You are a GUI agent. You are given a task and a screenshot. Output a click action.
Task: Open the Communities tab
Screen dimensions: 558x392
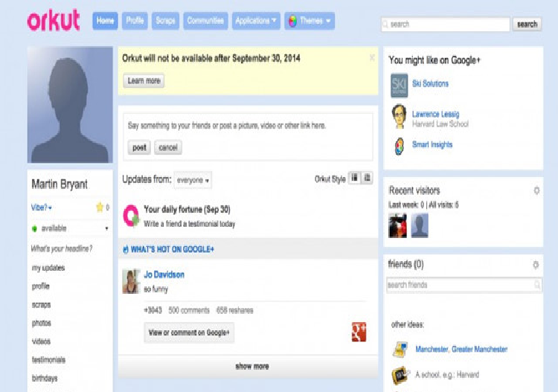pyautogui.click(x=205, y=21)
